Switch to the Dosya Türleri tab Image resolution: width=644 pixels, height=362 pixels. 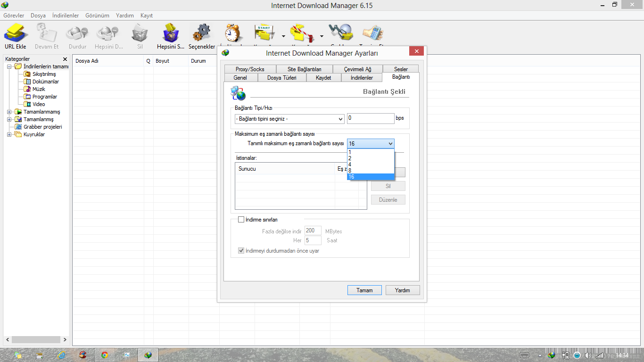[281, 78]
